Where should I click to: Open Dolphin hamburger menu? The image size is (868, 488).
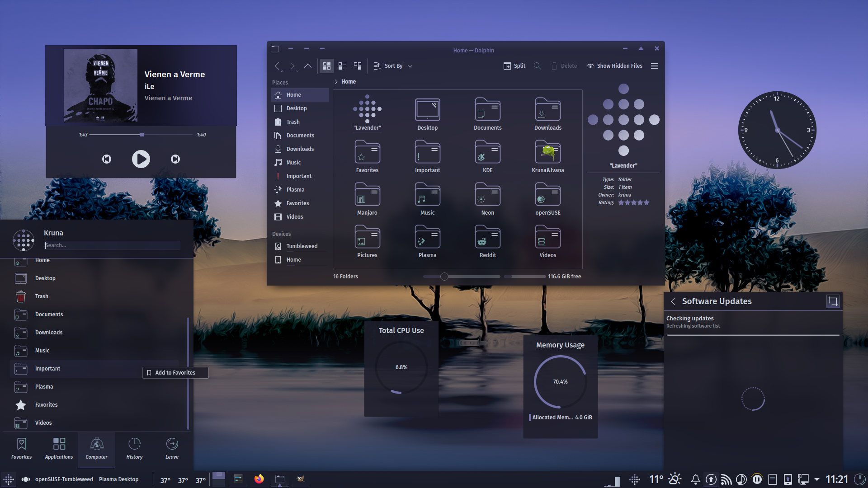pyautogui.click(x=654, y=66)
